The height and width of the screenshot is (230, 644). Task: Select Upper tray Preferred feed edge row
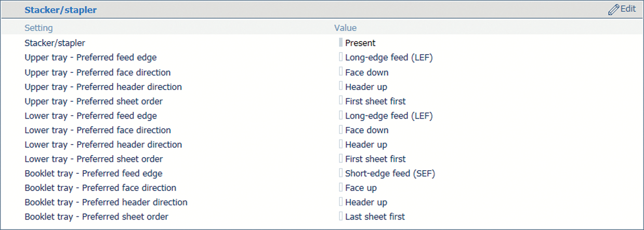point(90,58)
